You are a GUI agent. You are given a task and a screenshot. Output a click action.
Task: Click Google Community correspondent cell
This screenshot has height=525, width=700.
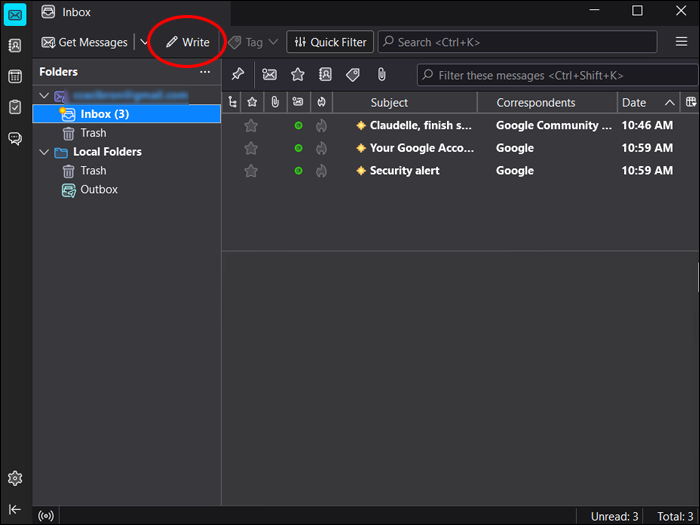tap(554, 126)
